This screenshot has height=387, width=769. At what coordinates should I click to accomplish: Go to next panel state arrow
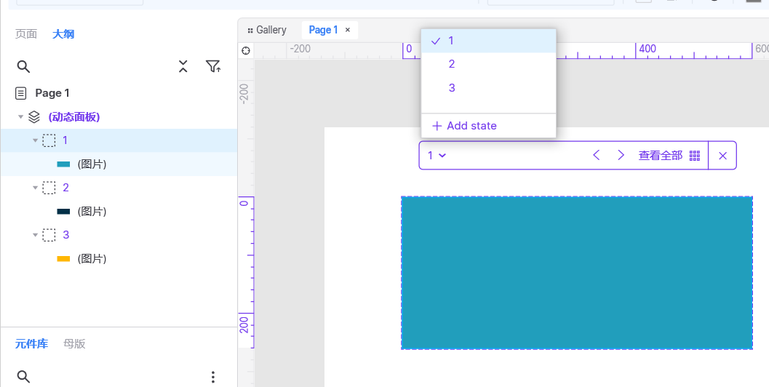coord(621,155)
